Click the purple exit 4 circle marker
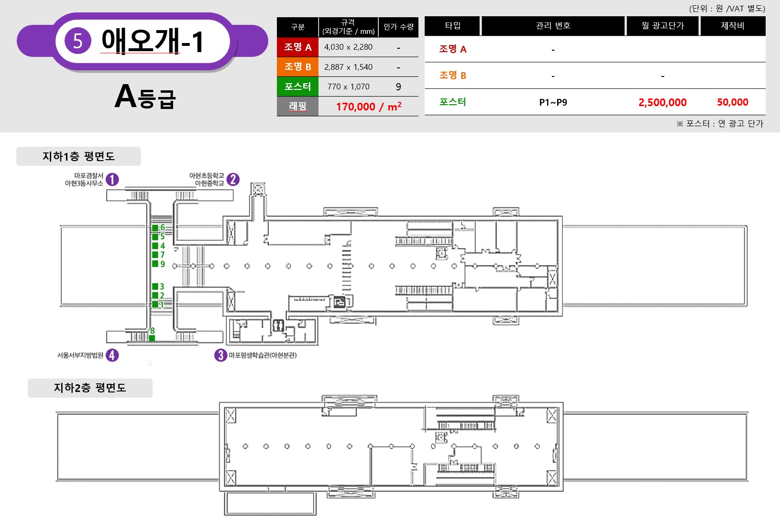 [112, 355]
